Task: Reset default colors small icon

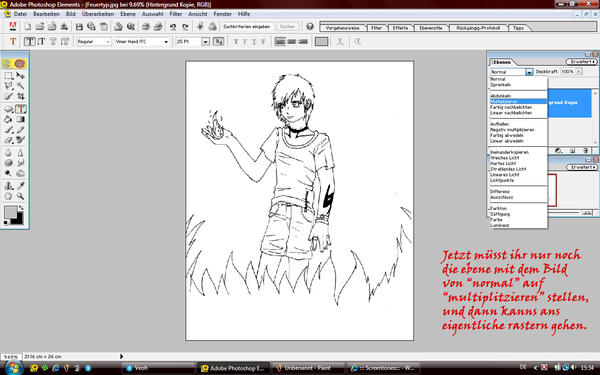Action: [6, 222]
